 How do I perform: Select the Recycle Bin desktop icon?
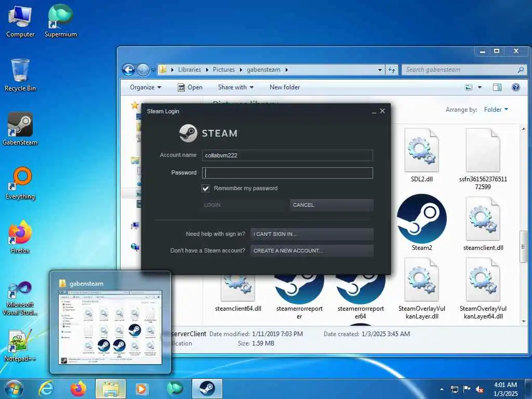[x=20, y=75]
